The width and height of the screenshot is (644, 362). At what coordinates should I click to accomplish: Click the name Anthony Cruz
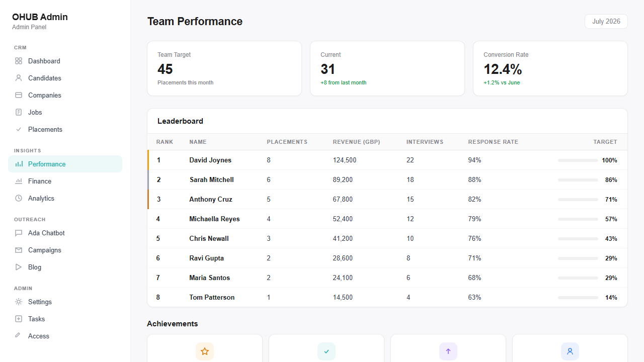[211, 199]
